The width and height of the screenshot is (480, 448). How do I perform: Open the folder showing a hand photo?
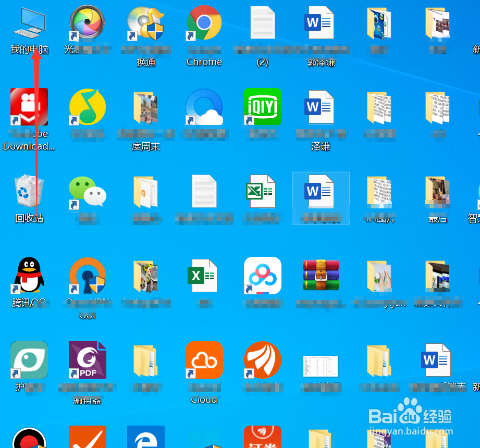379,276
